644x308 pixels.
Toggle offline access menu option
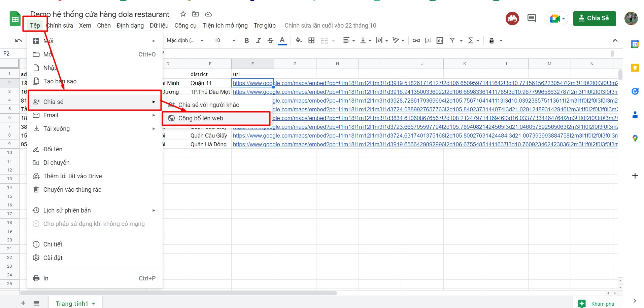(94, 224)
